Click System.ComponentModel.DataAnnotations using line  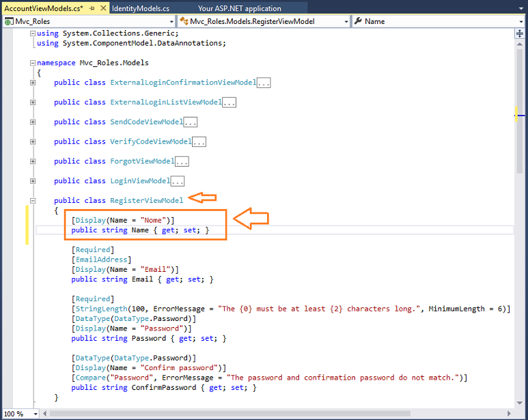131,43
